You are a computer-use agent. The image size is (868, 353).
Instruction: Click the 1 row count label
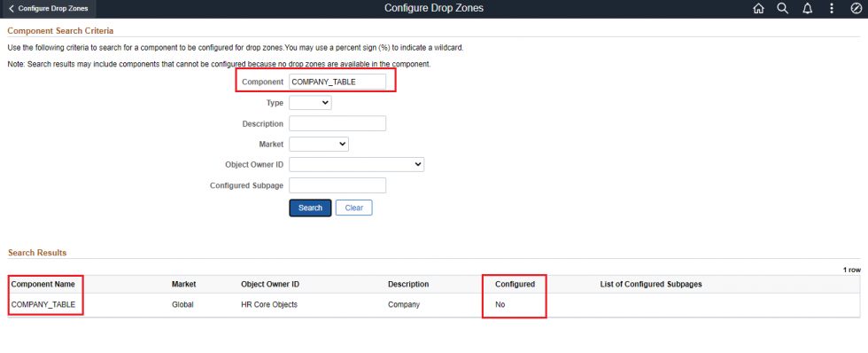point(851,270)
